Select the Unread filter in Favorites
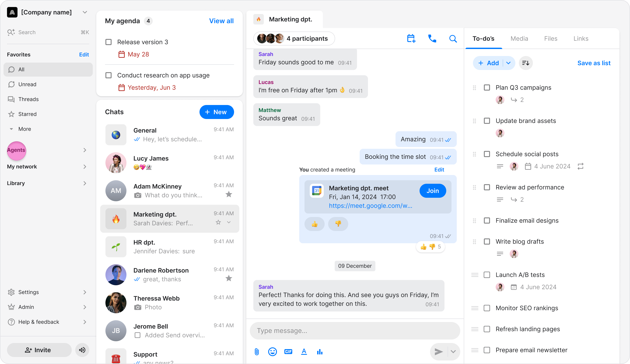Screen dimensions: 630x364 (x=48, y=84)
